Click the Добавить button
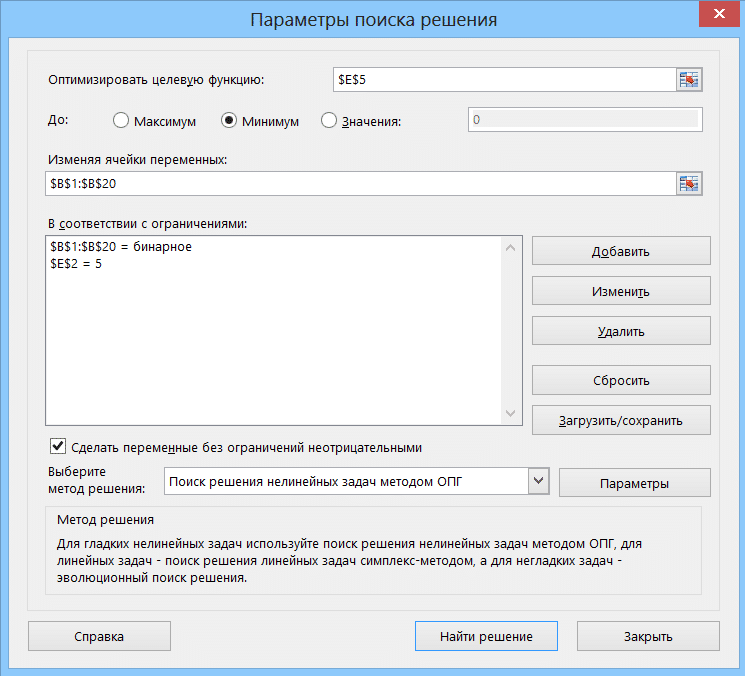 pyautogui.click(x=621, y=251)
